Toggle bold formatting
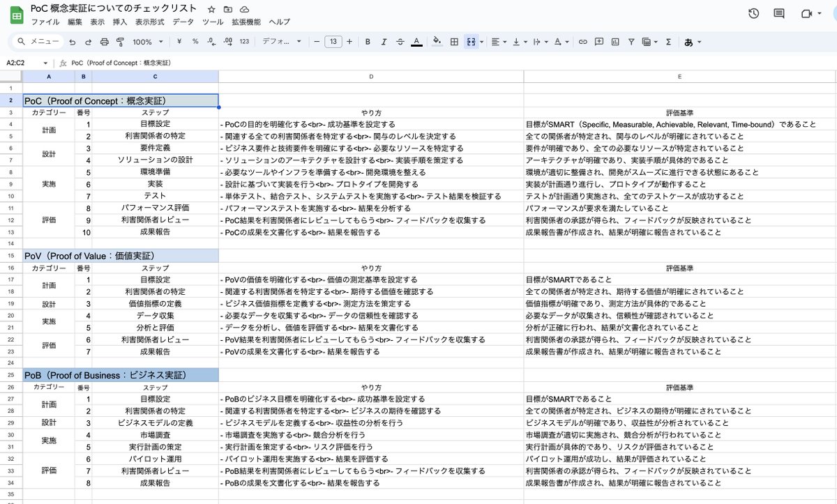This screenshot has height=504, width=837. (368, 42)
